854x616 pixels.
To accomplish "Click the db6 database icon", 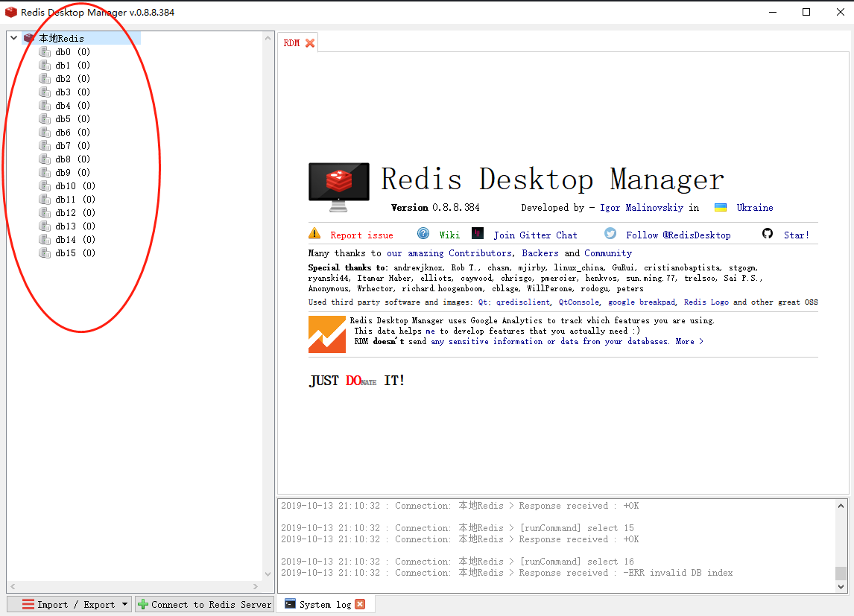I will click(45, 133).
